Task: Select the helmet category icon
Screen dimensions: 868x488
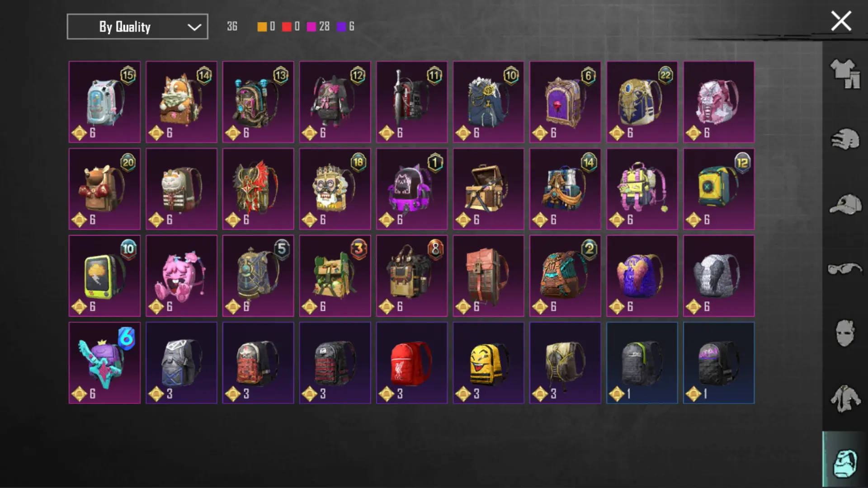Action: (845, 140)
